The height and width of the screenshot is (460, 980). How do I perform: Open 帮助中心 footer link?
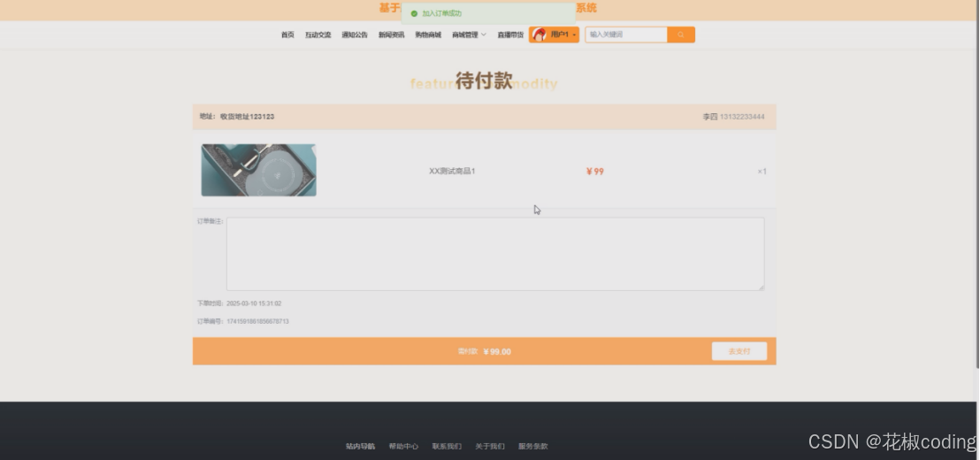[403, 446]
